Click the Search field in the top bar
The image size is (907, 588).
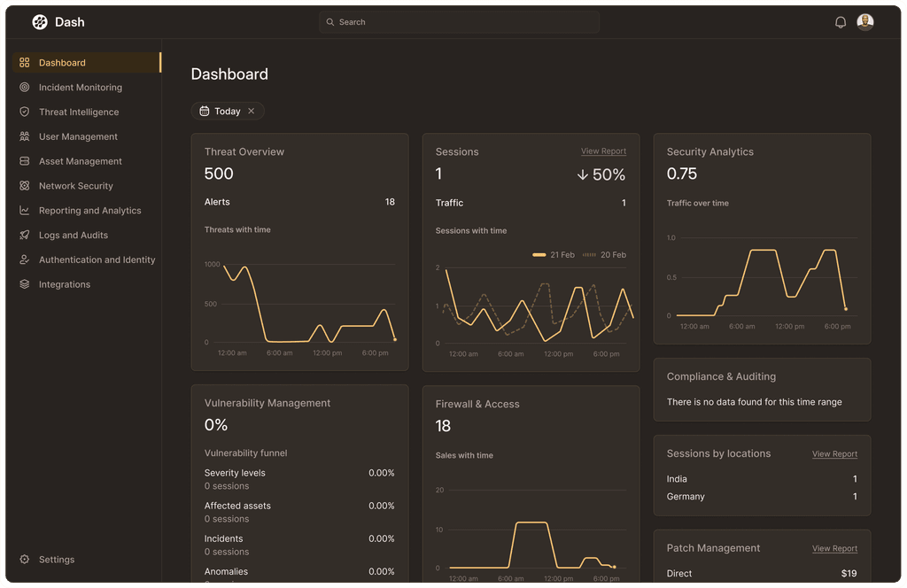tap(458, 21)
